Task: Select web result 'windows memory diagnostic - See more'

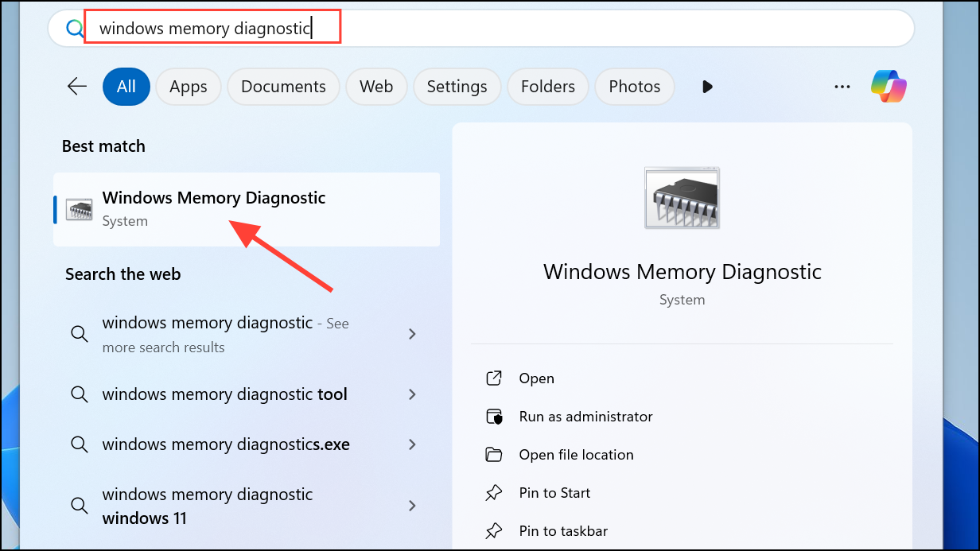Action: point(247,334)
